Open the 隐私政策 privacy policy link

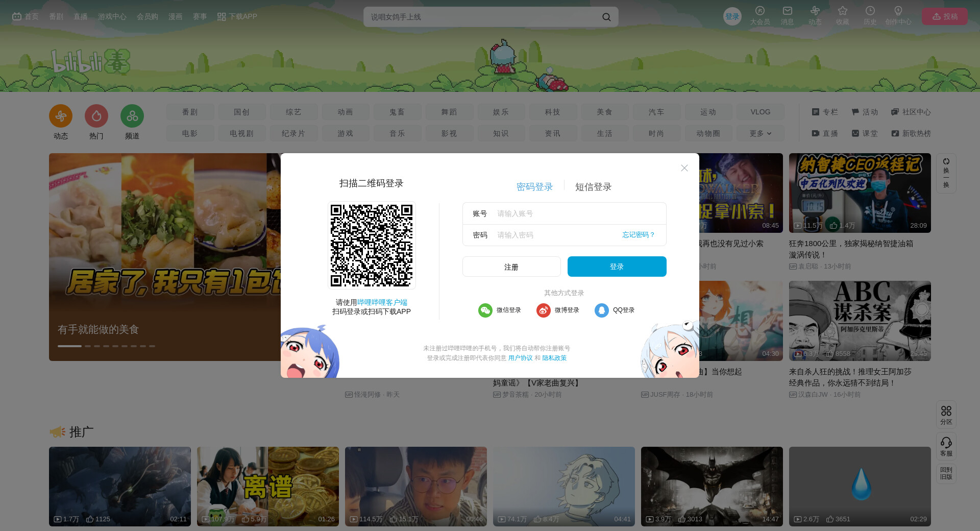(x=554, y=358)
